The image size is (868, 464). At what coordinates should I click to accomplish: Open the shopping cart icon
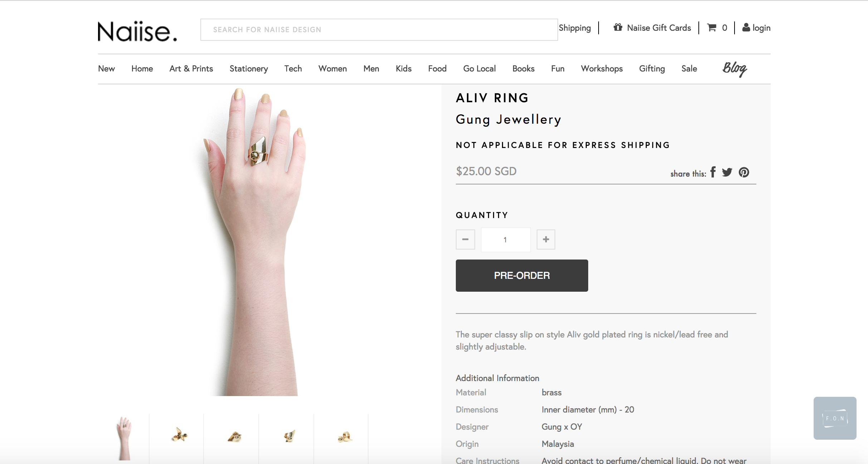(x=712, y=28)
